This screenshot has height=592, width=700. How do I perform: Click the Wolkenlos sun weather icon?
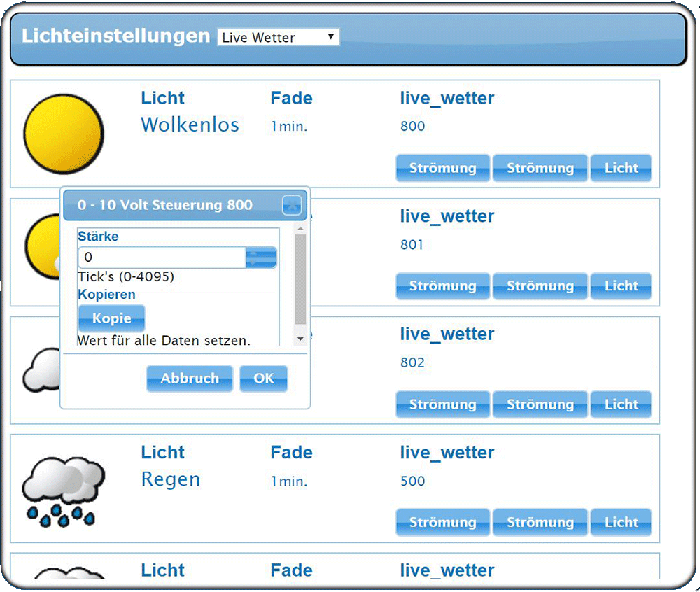(x=64, y=133)
